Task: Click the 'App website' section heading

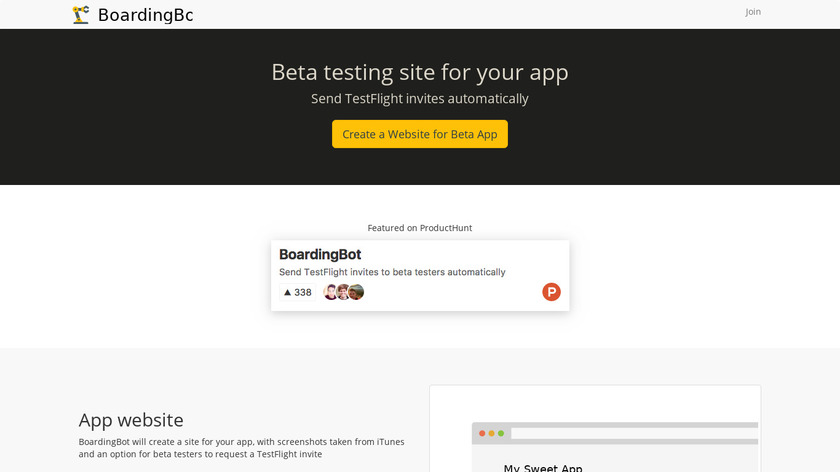Action: pos(131,420)
